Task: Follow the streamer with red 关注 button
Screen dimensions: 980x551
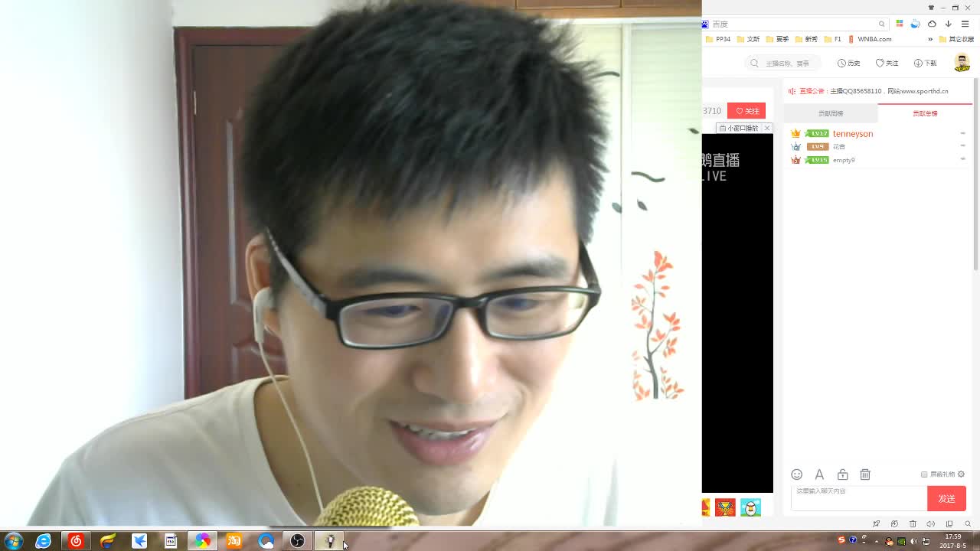Action: tap(746, 111)
